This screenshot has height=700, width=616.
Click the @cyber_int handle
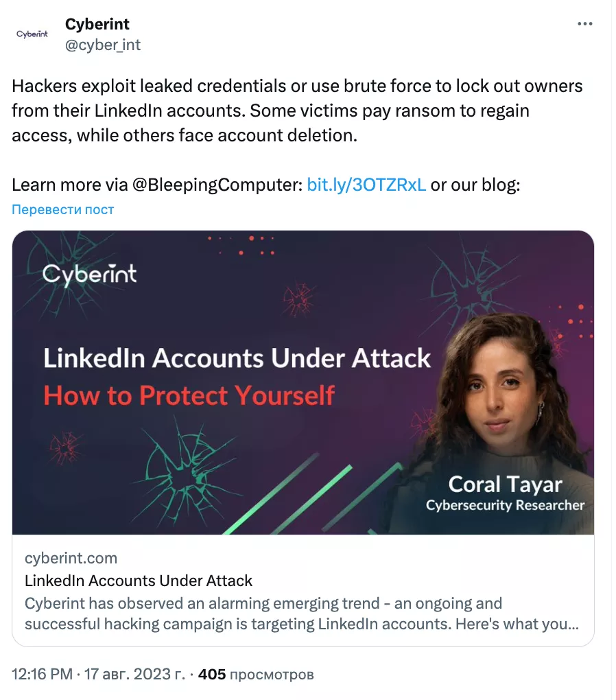tap(103, 45)
